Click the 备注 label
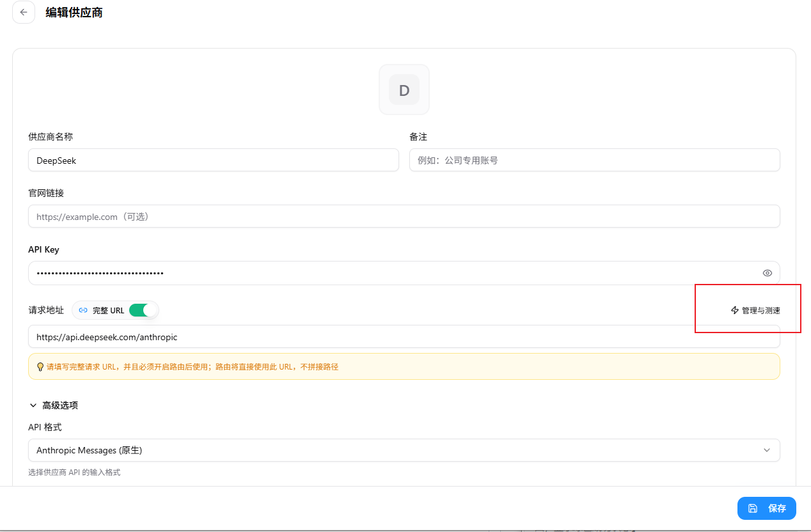Screen dimensions: 811x532 point(418,137)
